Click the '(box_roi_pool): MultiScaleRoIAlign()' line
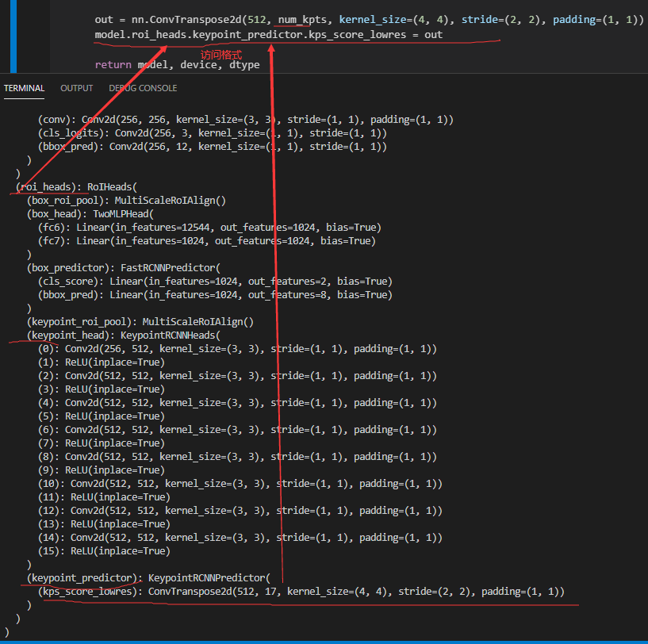Viewport: 648px width, 644px height. coord(126,201)
